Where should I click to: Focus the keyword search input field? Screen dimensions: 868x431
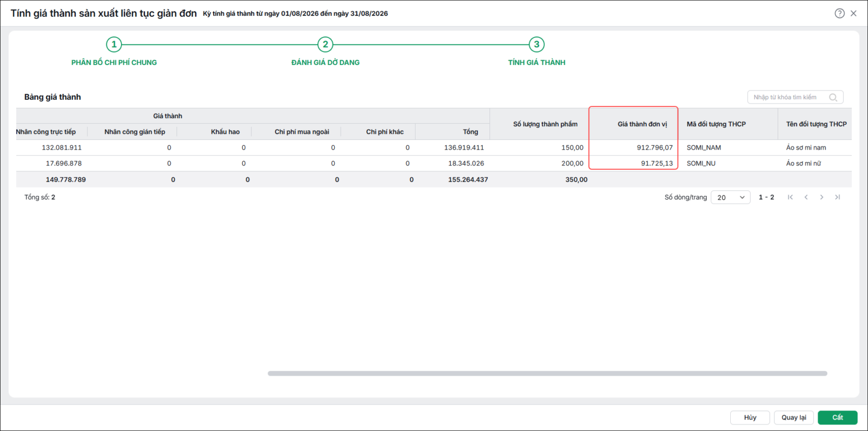click(790, 98)
